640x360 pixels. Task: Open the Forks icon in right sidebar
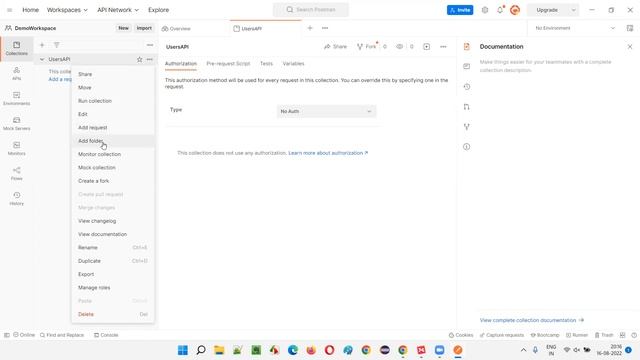(x=467, y=127)
